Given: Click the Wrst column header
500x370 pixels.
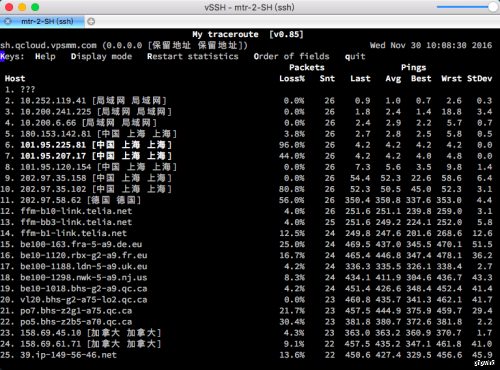Looking at the screenshot, I should (452, 79).
